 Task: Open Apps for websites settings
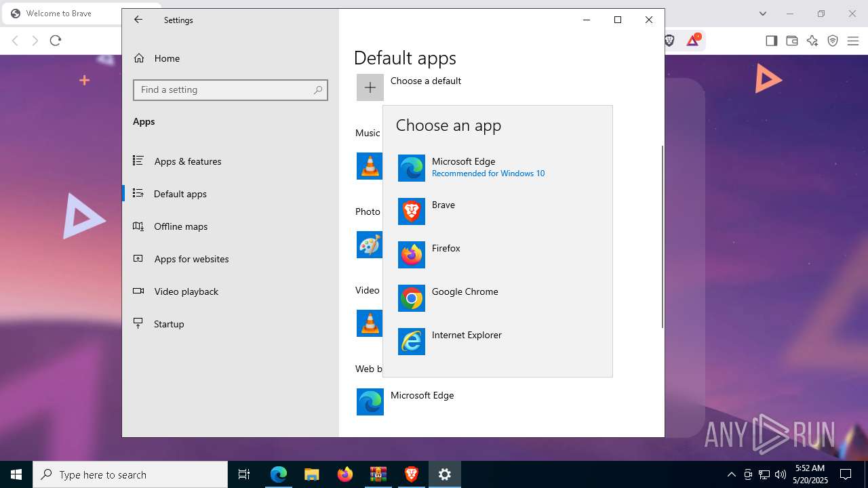coord(231,259)
